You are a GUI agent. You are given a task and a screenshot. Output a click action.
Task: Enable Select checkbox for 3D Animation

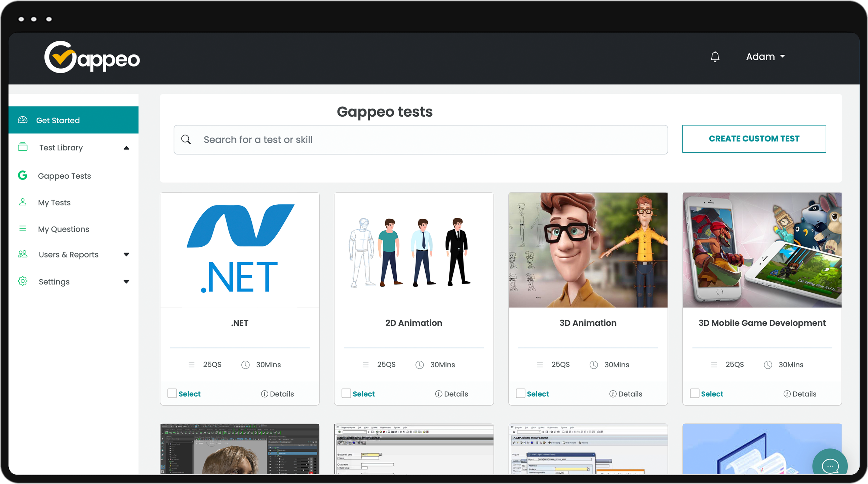tap(520, 393)
